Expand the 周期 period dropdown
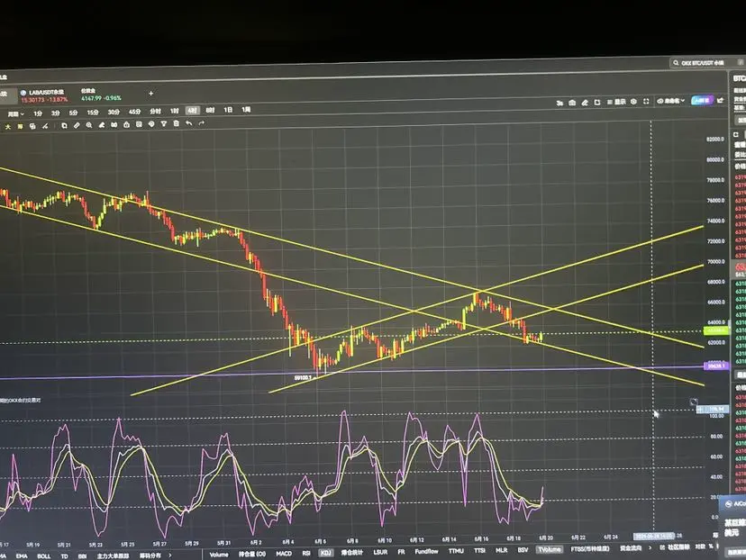The image size is (746, 560). (15, 114)
